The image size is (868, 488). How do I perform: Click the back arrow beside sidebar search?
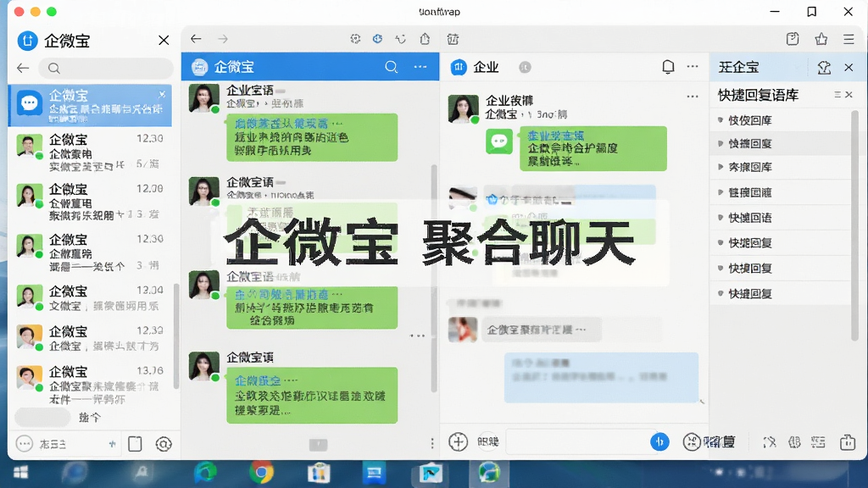(23, 68)
